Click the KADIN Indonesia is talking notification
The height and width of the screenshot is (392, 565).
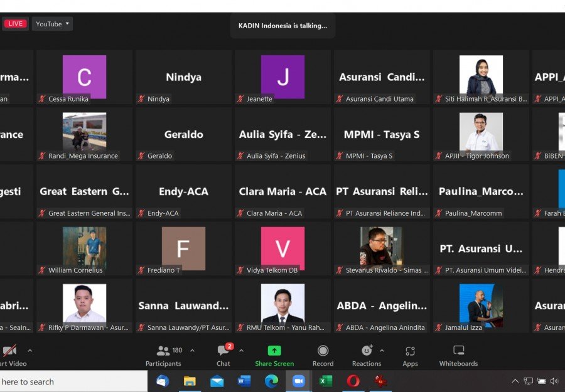(283, 26)
